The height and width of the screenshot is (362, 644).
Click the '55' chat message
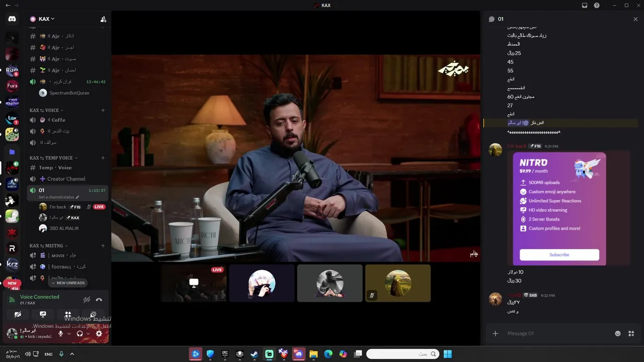point(510,71)
